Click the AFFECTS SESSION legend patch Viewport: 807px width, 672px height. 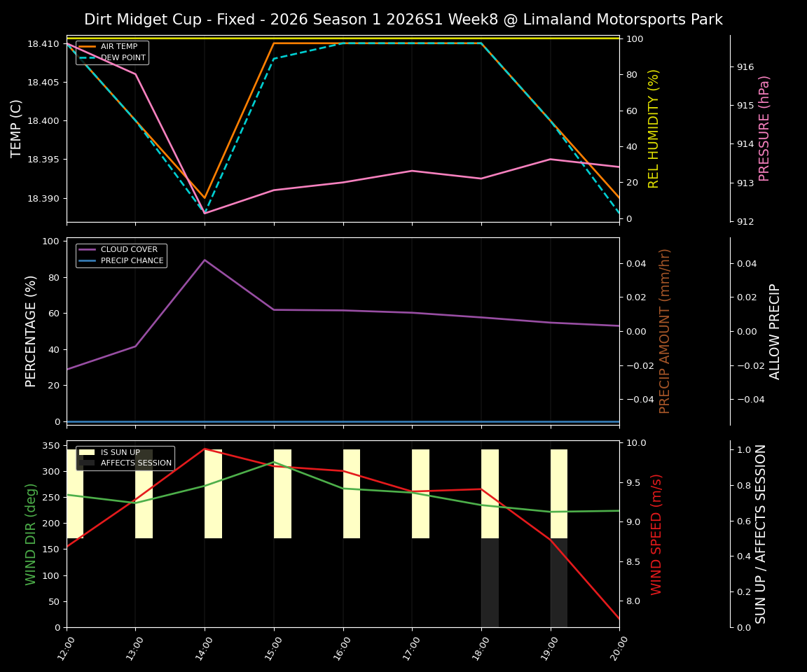(86, 463)
